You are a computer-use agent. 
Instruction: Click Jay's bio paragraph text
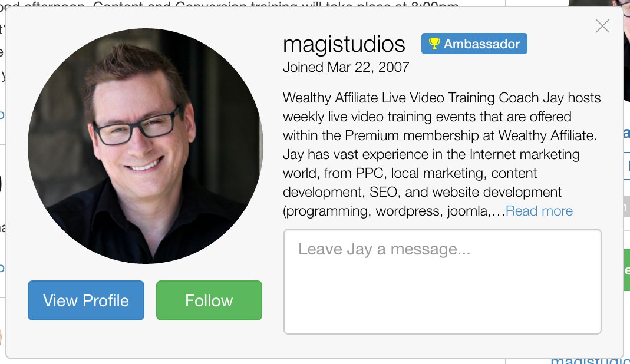[442, 154]
